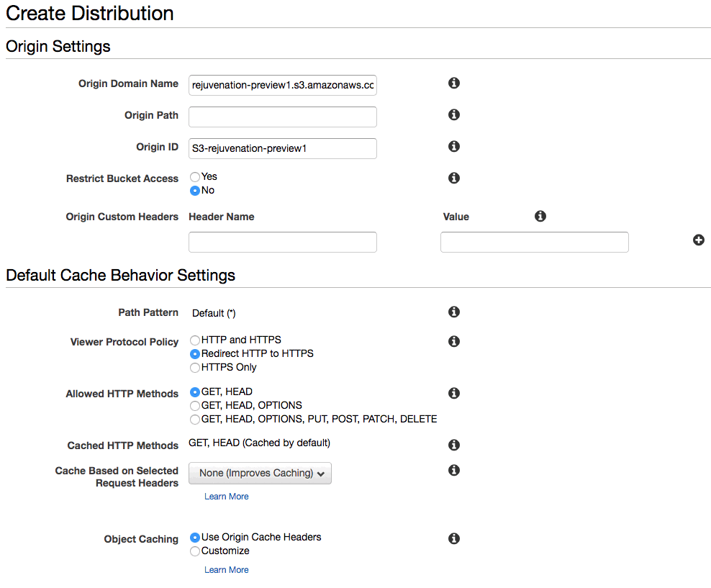Focus the Header Name input field
The width and height of the screenshot is (711, 588).
(283, 242)
